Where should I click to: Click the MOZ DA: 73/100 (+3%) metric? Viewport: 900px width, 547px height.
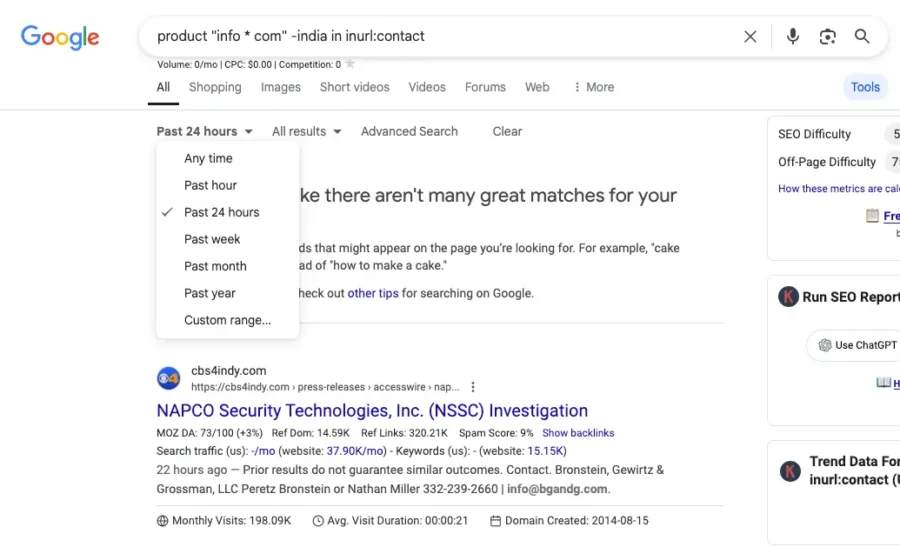pos(210,433)
